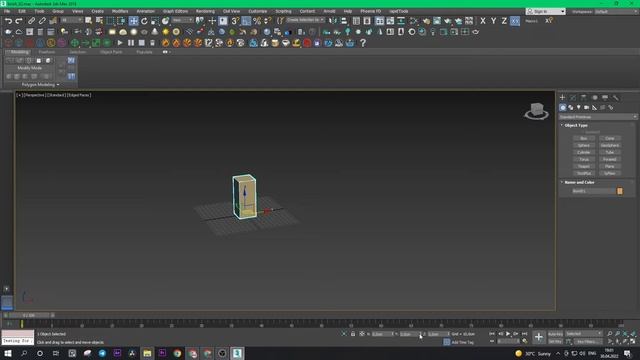Open the Create Selection Set dropdown
The image size is (640, 360).
(x=305, y=20)
